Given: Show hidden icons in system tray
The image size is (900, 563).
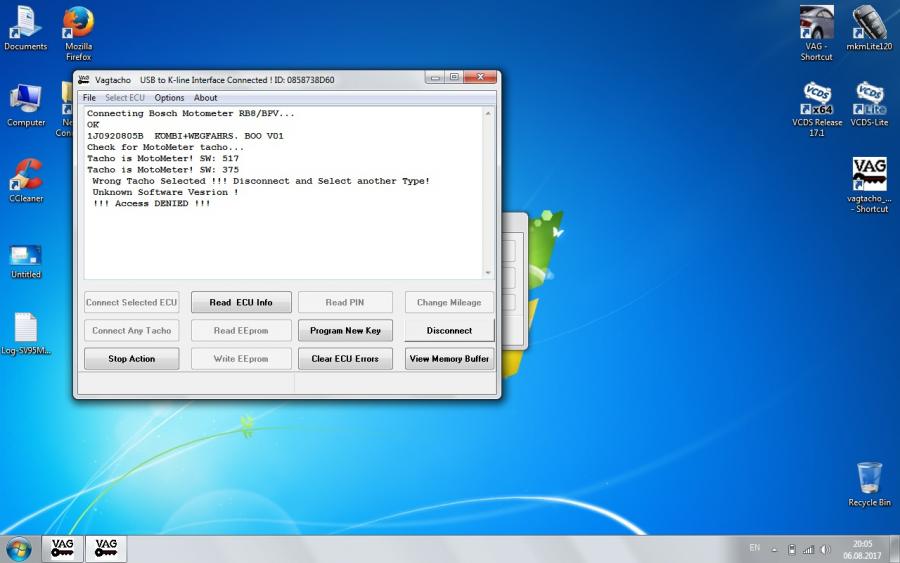Looking at the screenshot, I should tap(774, 550).
